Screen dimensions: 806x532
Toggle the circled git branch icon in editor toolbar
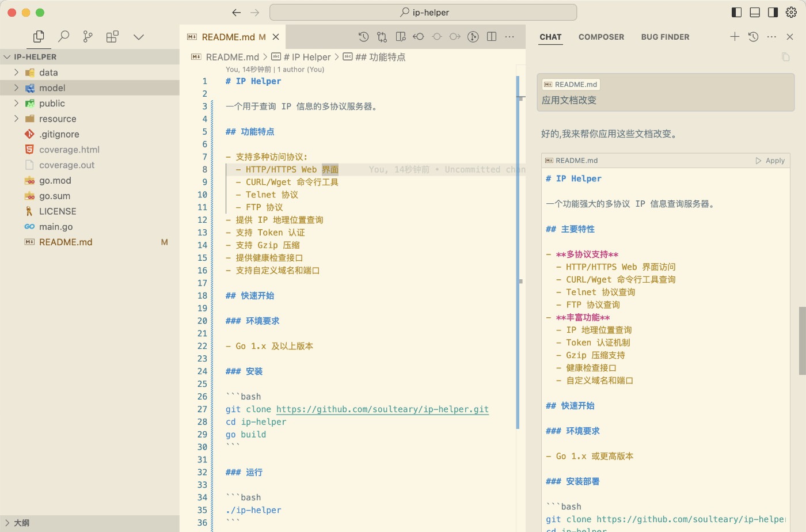(473, 37)
